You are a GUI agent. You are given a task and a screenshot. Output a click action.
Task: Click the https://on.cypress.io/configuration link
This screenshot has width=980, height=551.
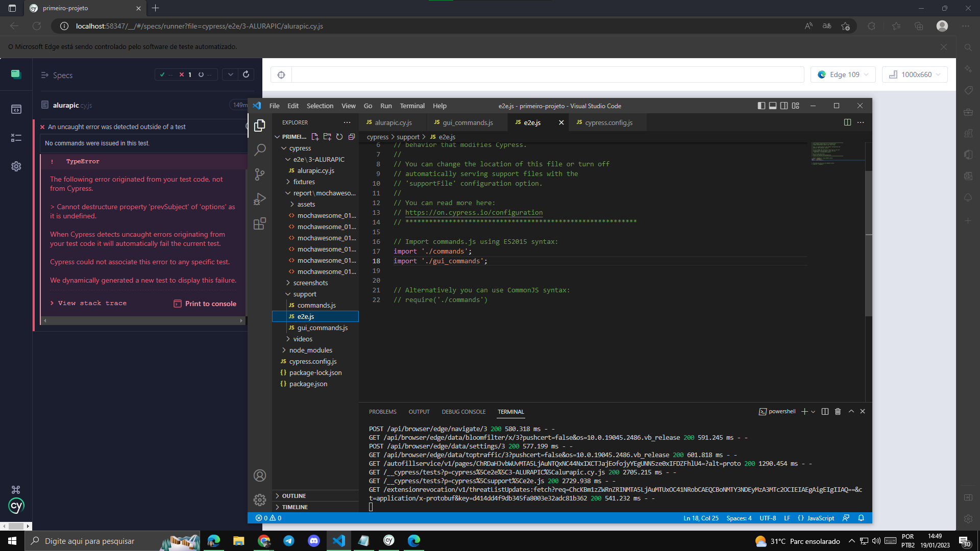click(474, 213)
